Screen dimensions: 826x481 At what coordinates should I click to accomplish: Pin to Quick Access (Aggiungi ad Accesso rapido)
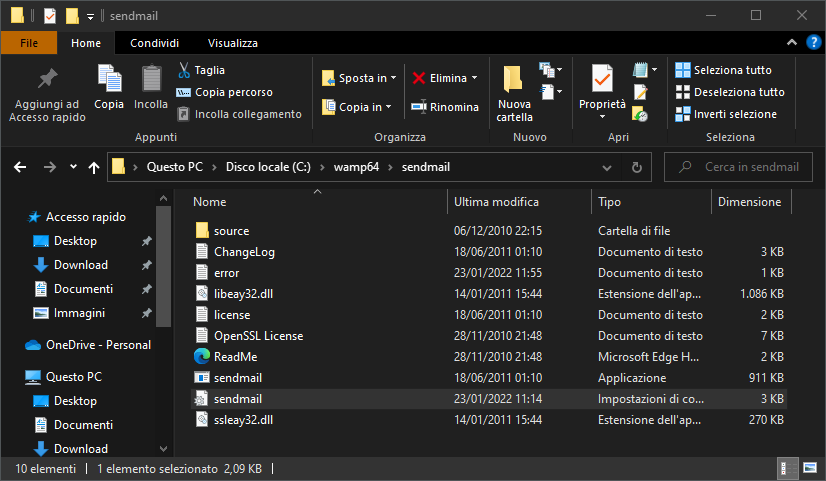(47, 95)
